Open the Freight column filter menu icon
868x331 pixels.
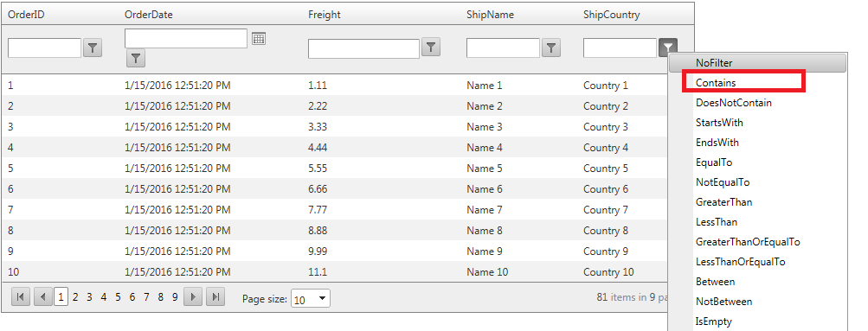coord(431,47)
